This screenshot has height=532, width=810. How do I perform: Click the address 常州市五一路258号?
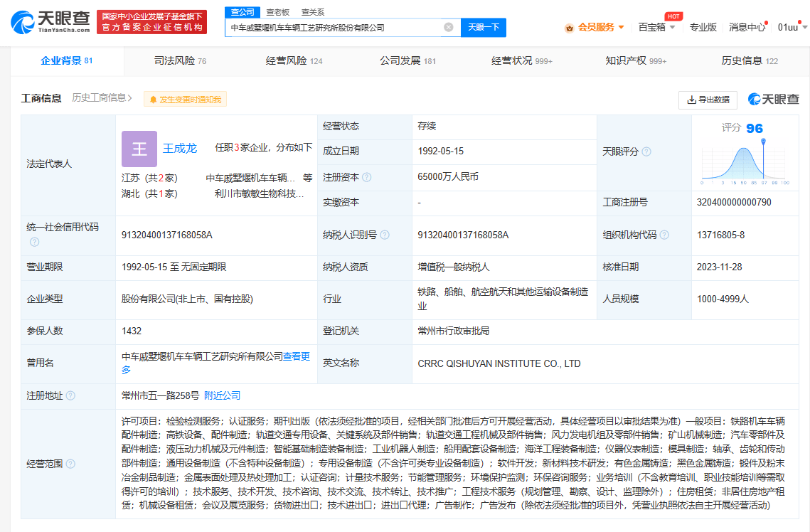160,395
